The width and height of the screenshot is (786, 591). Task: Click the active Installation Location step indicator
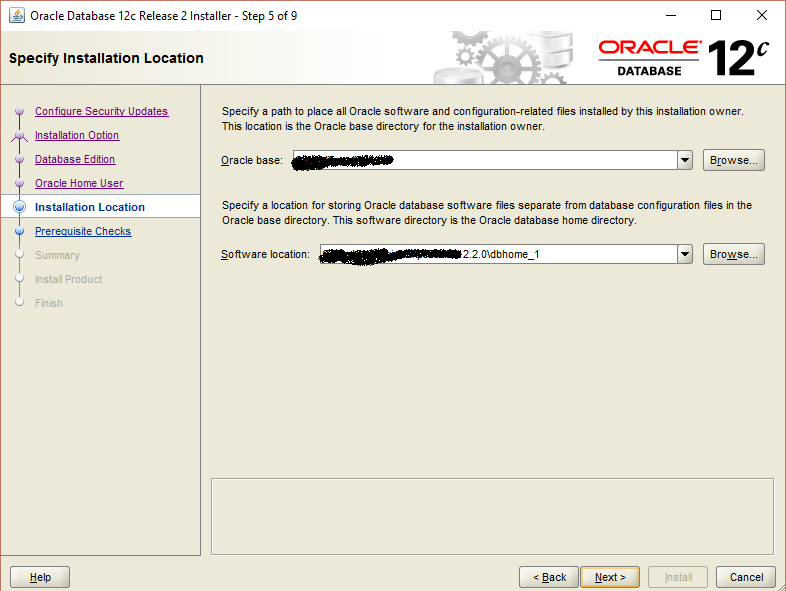[19, 208]
